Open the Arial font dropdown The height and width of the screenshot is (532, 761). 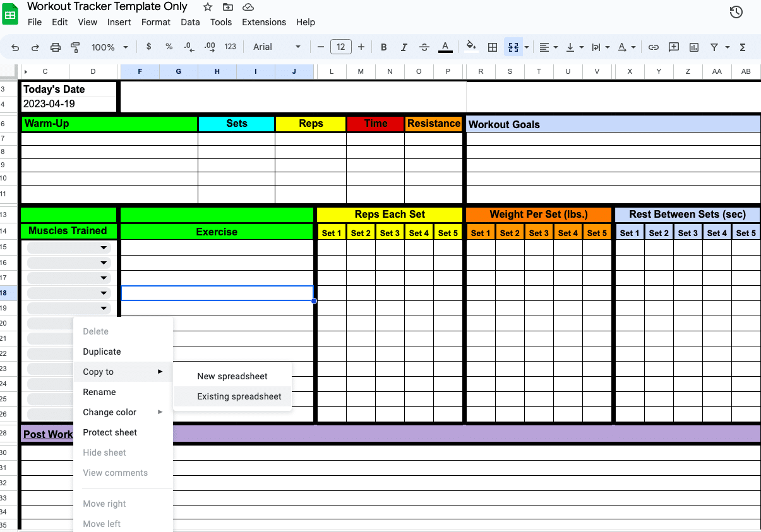[277, 47]
